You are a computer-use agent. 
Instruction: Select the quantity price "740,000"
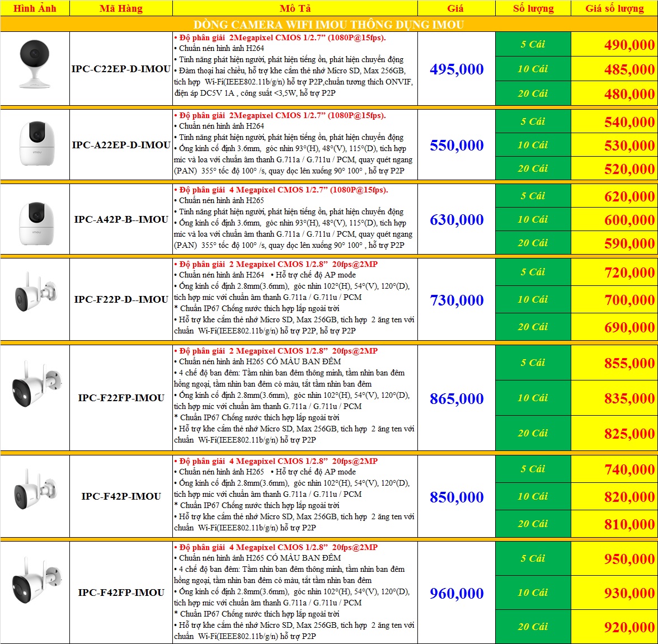(629, 469)
